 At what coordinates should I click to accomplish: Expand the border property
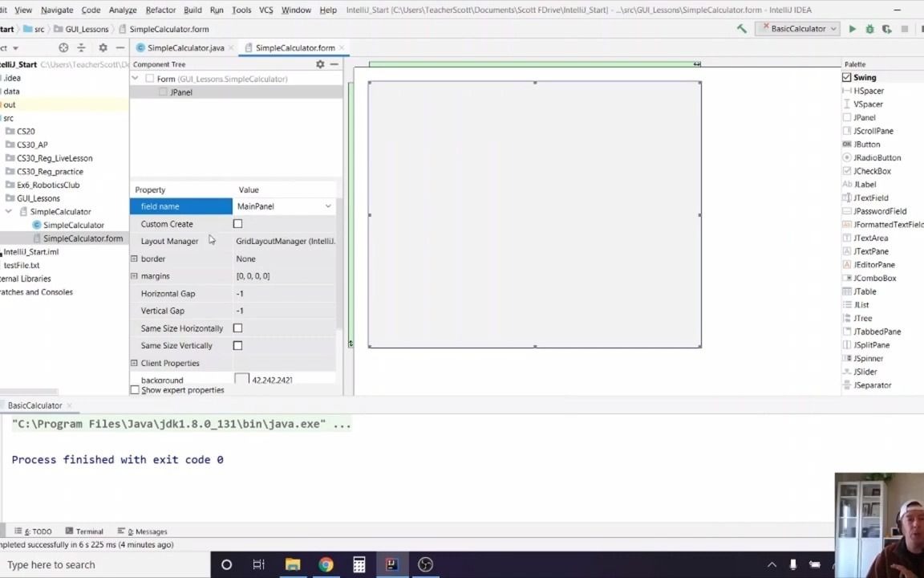tap(134, 258)
